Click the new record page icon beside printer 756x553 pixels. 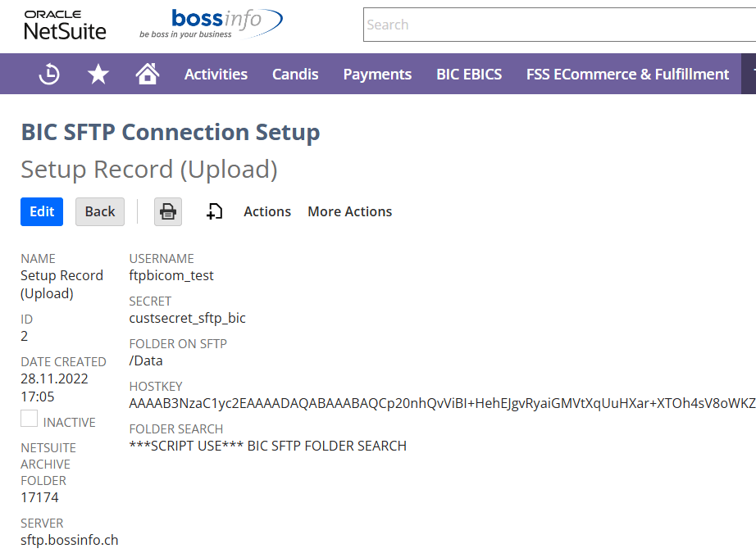coord(214,211)
